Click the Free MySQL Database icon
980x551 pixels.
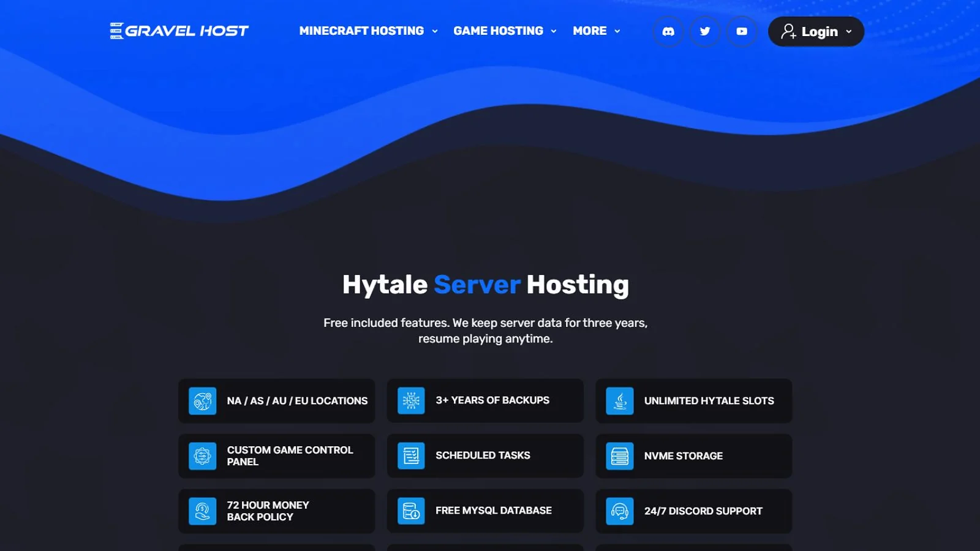click(x=411, y=511)
